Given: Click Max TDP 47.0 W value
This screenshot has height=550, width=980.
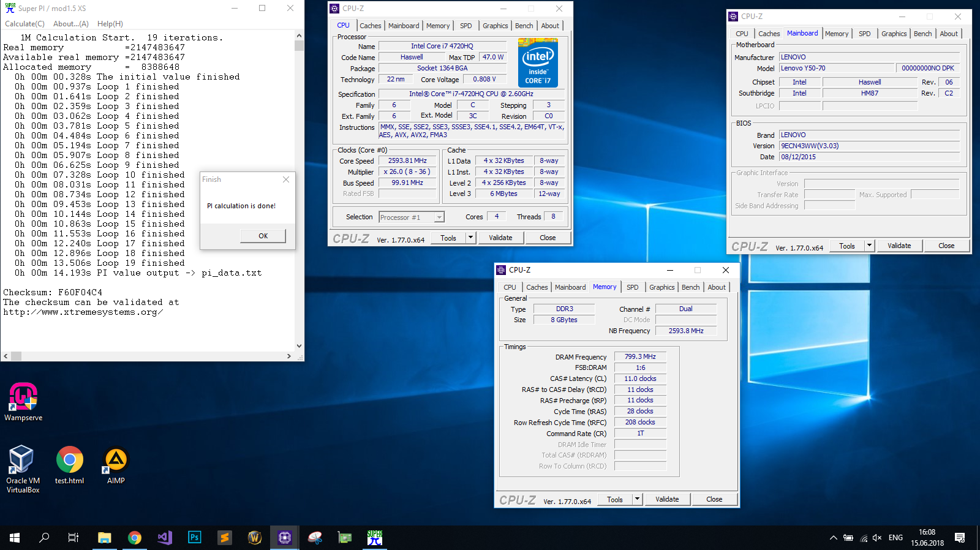Looking at the screenshot, I should [x=492, y=57].
